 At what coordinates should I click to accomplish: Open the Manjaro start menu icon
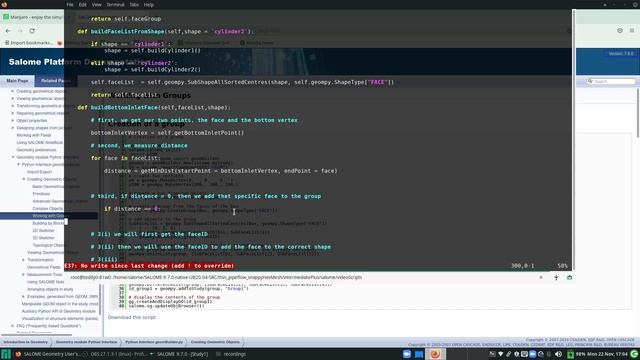pos(6,354)
